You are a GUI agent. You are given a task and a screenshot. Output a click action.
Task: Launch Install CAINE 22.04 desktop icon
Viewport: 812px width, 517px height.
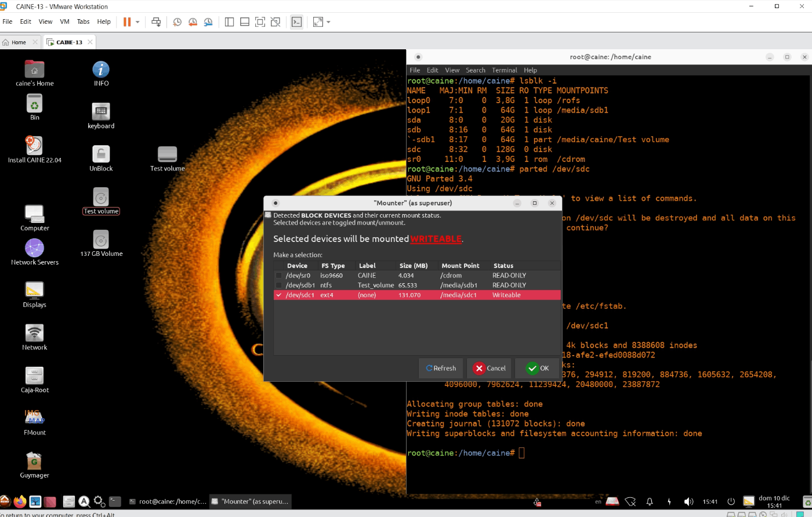tap(34, 150)
